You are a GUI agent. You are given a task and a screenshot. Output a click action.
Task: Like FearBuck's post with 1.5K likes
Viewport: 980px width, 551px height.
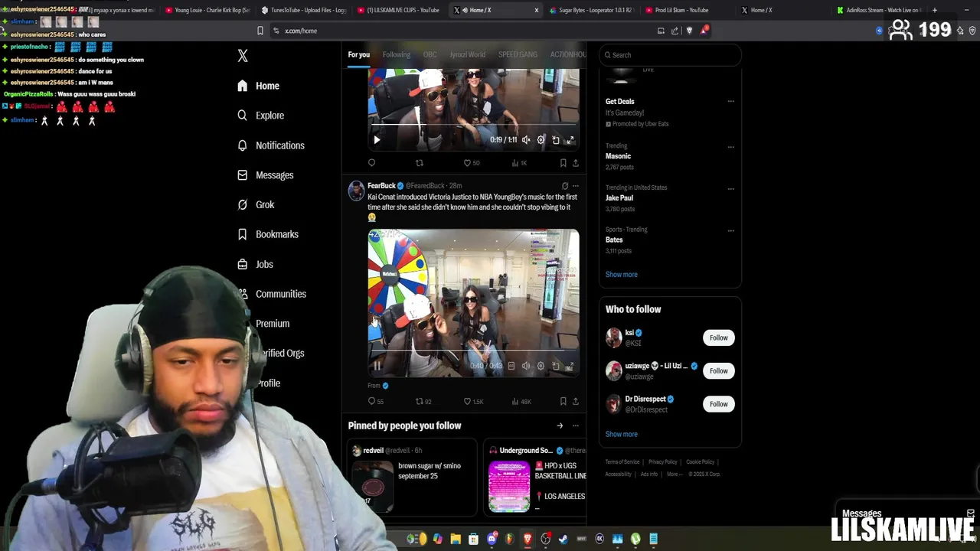[x=473, y=401]
